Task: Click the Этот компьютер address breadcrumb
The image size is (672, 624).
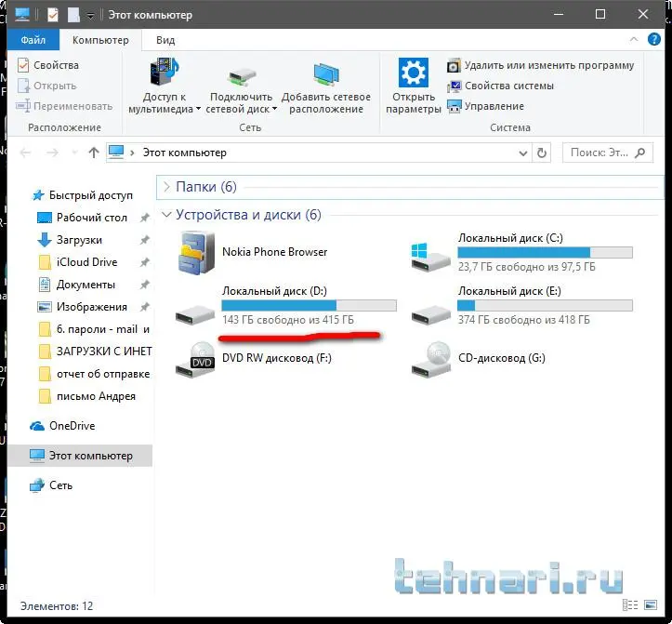Action: click(x=184, y=153)
